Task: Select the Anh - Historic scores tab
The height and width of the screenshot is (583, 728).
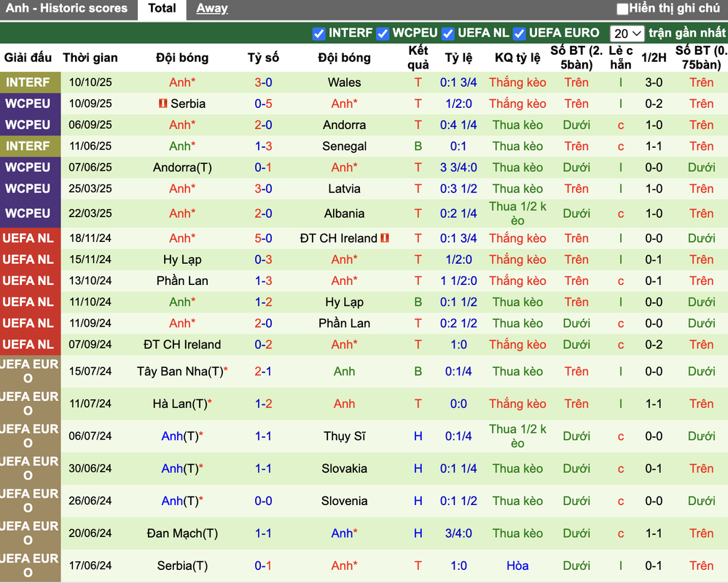Action: tap(66, 8)
